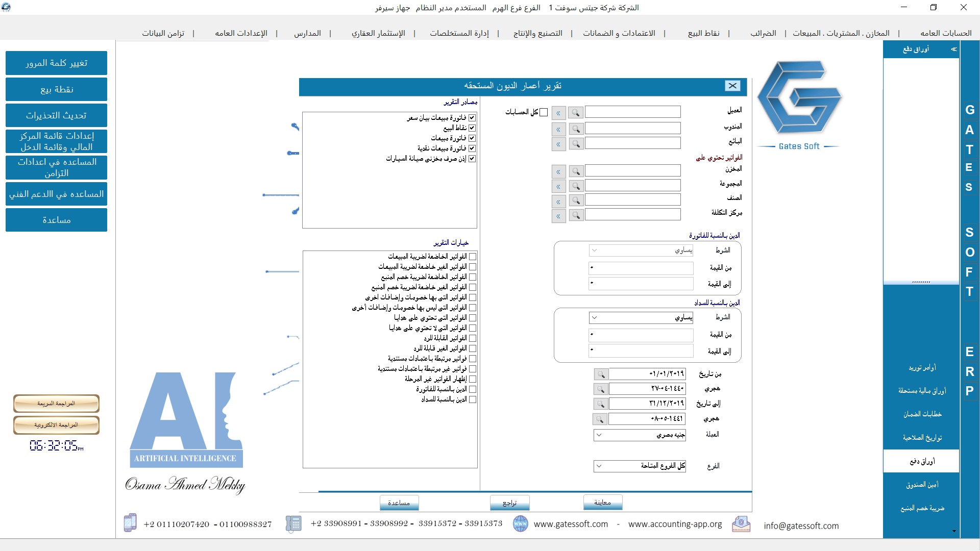Enable الفواتير الخاضعة لضريبة المبيعات option
This screenshot has height=551, width=980.
(473, 256)
